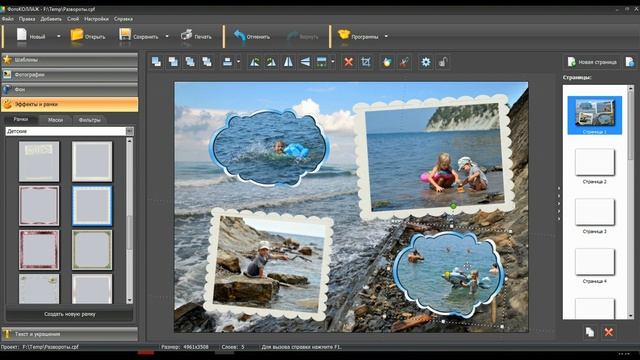Viewport: 640px width, 360px height.
Task: Select the green corner frame thumbnail
Action: pyautogui.click(x=92, y=250)
